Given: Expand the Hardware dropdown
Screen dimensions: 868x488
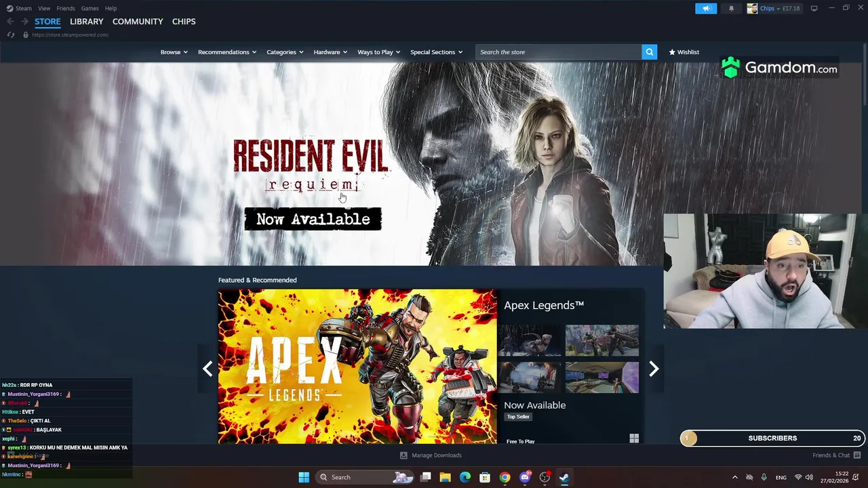Looking at the screenshot, I should point(330,52).
